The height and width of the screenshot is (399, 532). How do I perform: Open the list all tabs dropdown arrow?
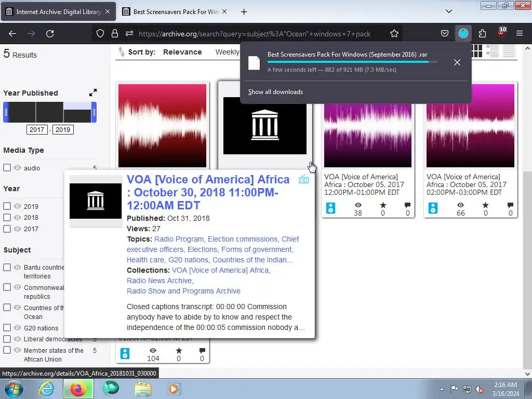(x=448, y=11)
